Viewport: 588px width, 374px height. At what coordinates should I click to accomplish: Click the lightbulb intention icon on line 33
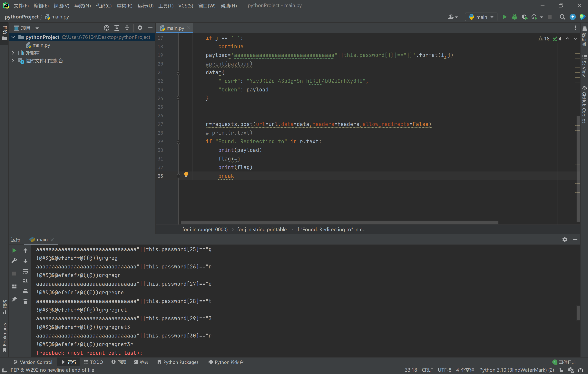[x=186, y=174]
